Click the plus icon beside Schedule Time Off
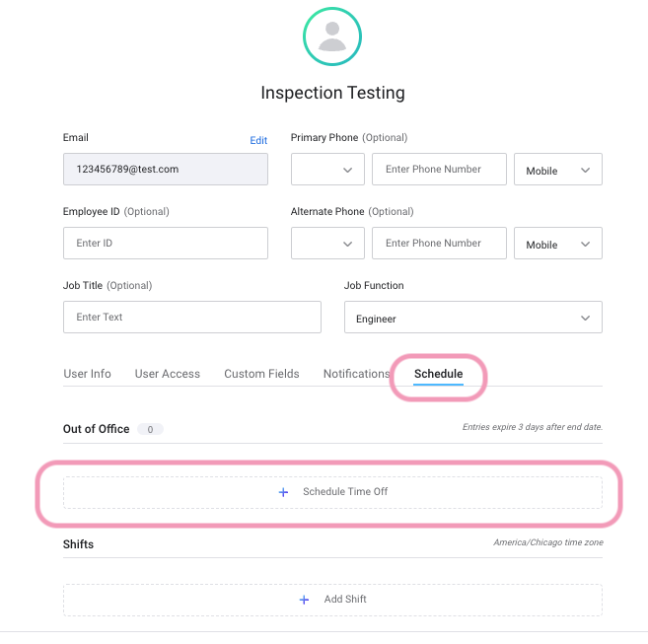The height and width of the screenshot is (644, 648). click(283, 492)
